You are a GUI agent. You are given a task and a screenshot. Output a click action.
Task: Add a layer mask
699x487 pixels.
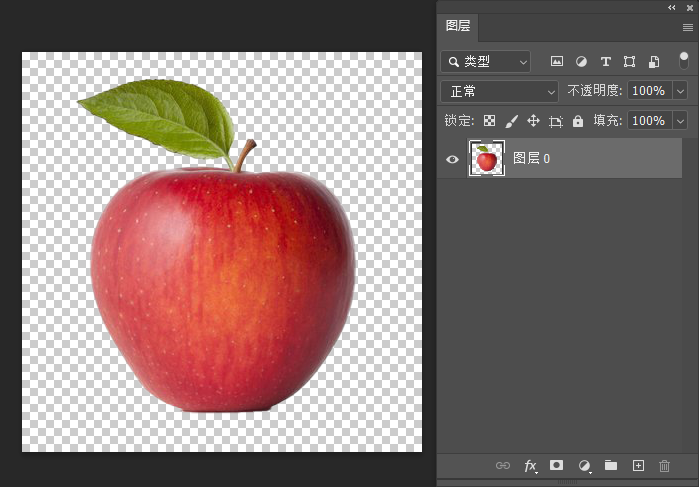click(556, 466)
